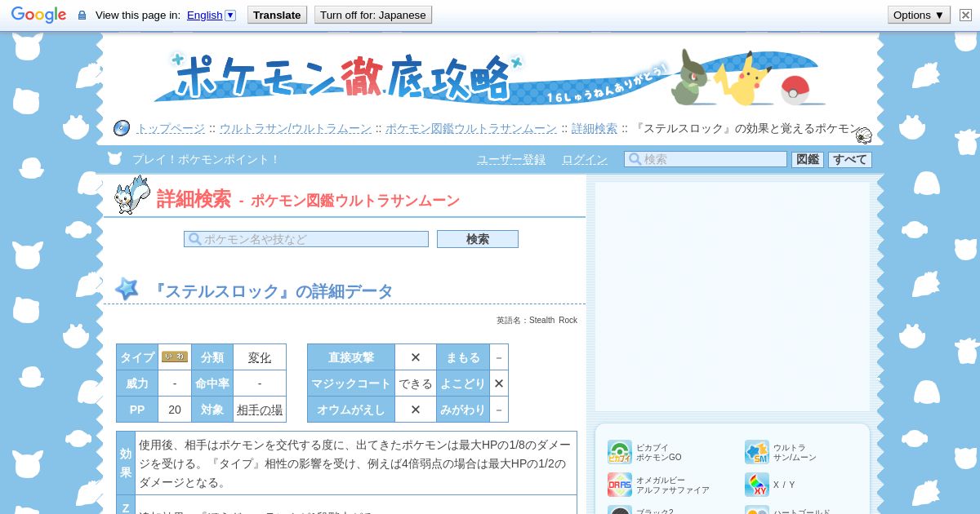Click the 相手の場 target cell
Screen dimensions: 980x514
click(x=260, y=410)
